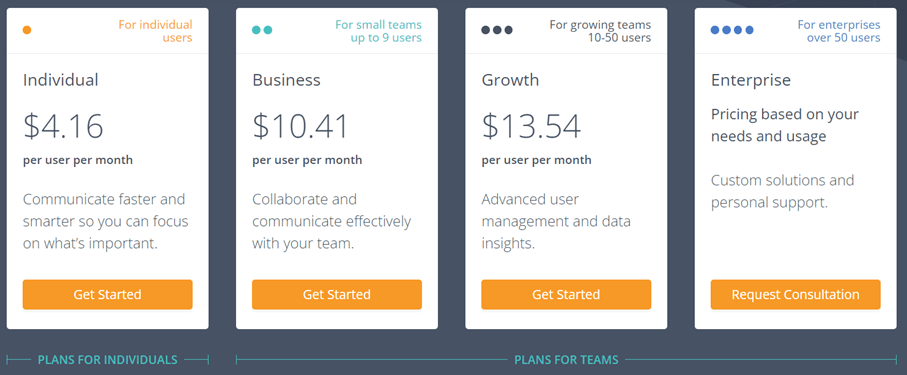
Task: Click 'For small teams up to 9 users' label
Action: click(378, 31)
